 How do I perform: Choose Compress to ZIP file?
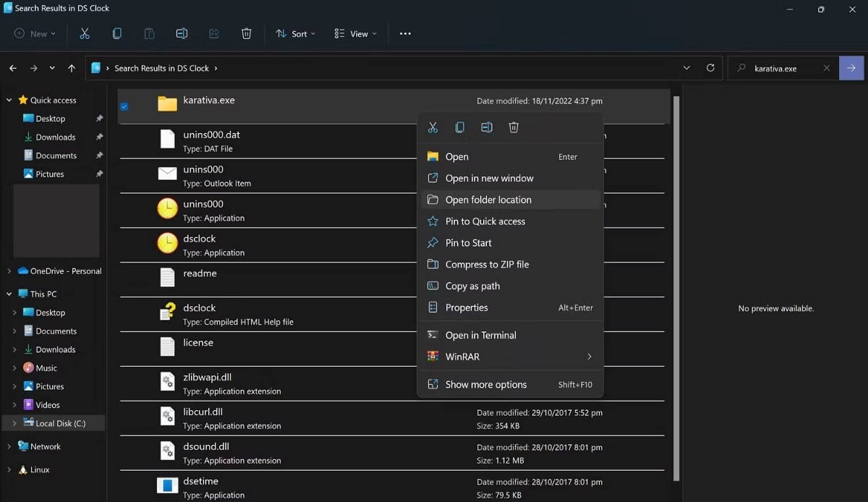487,265
